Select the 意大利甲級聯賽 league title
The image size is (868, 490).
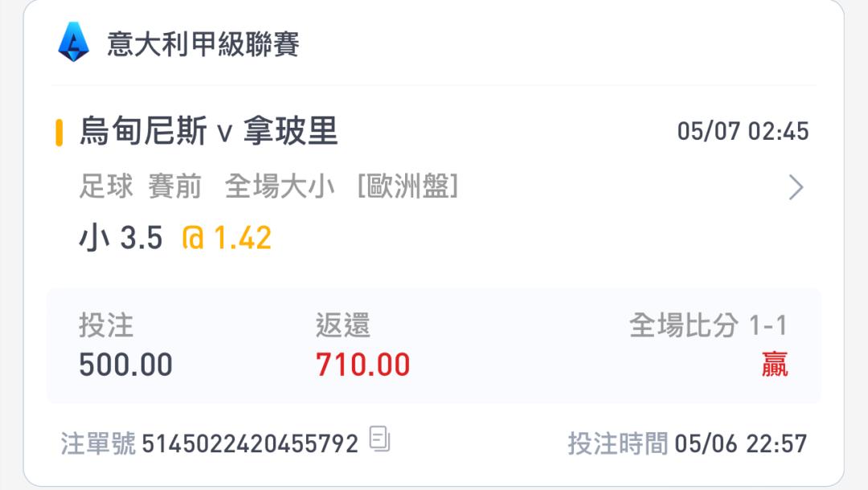[203, 43]
